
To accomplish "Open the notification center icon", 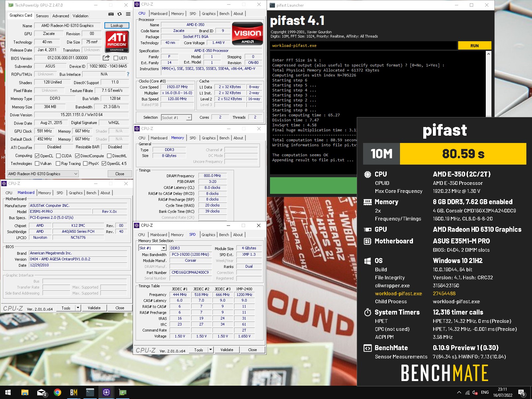I will pos(522,393).
